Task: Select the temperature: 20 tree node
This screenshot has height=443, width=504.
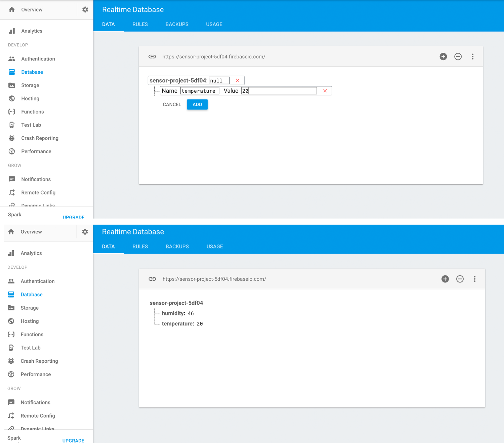Action: pyautogui.click(x=182, y=324)
